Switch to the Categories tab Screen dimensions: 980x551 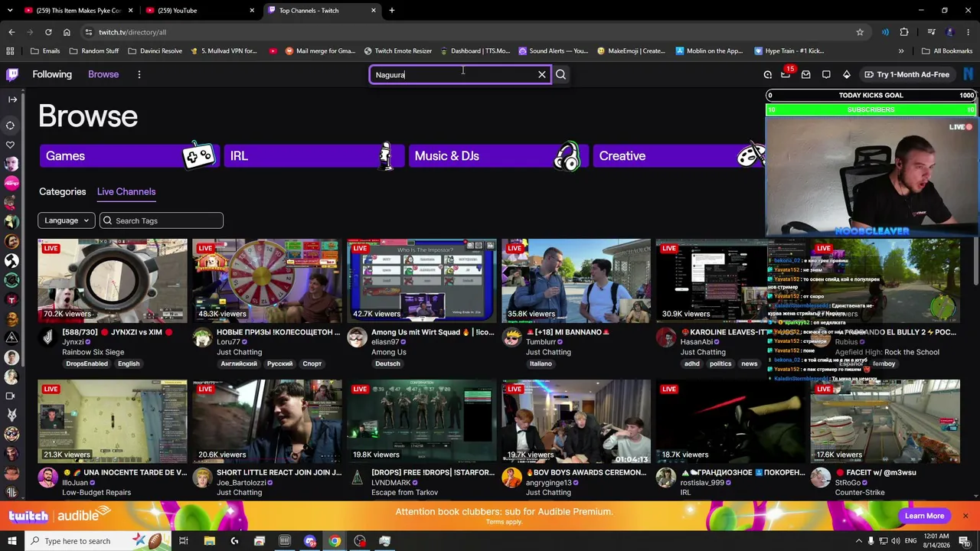[x=63, y=192]
